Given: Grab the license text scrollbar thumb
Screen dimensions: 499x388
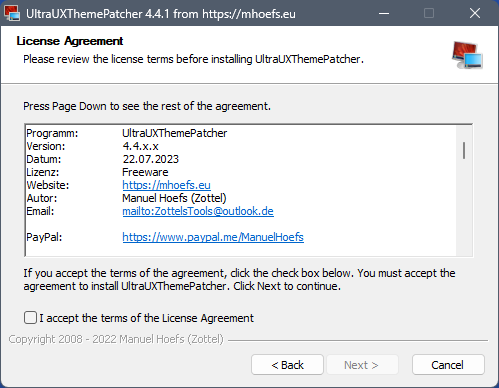Looking at the screenshot, I should (464, 150).
